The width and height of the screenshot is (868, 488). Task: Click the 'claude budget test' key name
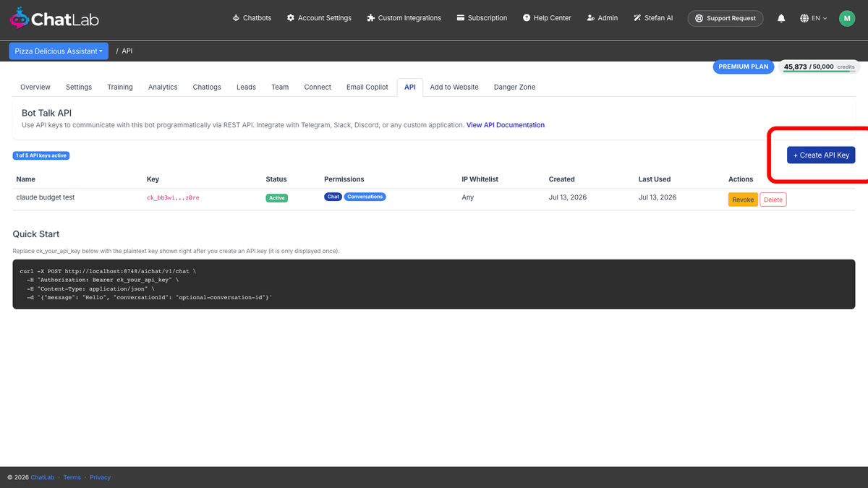tap(46, 197)
